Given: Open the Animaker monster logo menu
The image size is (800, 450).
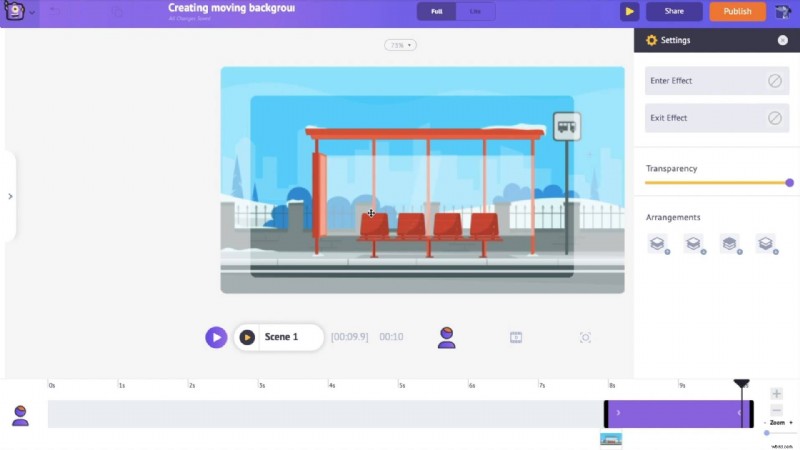Looking at the screenshot, I should [x=14, y=11].
